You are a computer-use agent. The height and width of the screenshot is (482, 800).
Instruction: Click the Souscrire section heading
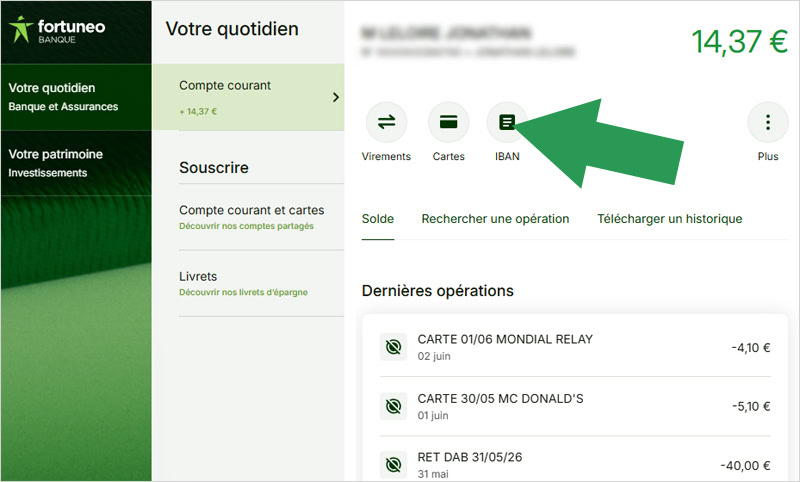click(x=214, y=167)
